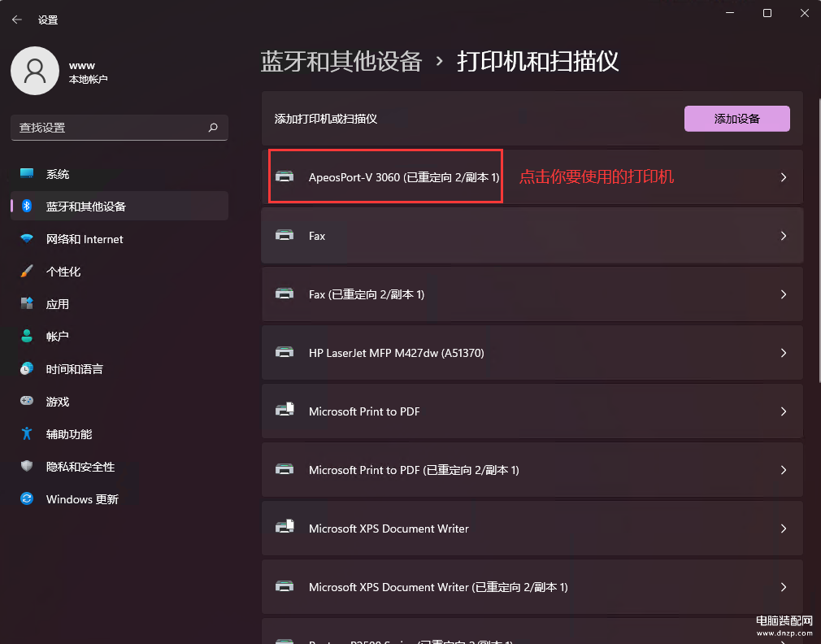This screenshot has width=821, height=644.
Task: Click the HP LaserJet MFP M427dw printer icon
Action: tap(285, 352)
